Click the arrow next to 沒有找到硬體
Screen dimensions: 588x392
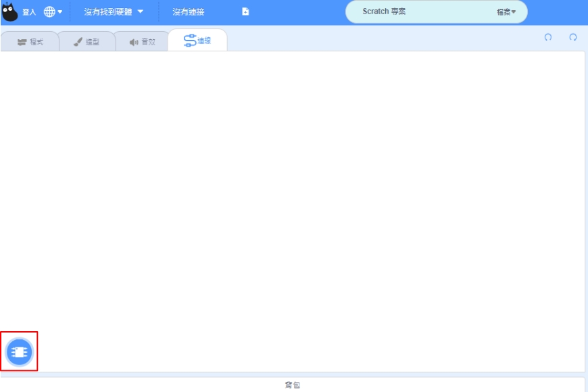point(141,12)
